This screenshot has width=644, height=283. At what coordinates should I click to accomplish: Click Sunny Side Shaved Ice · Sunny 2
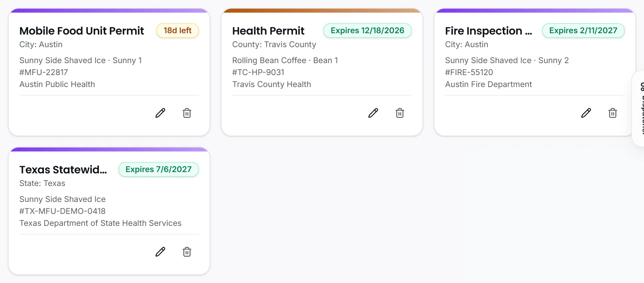507,60
